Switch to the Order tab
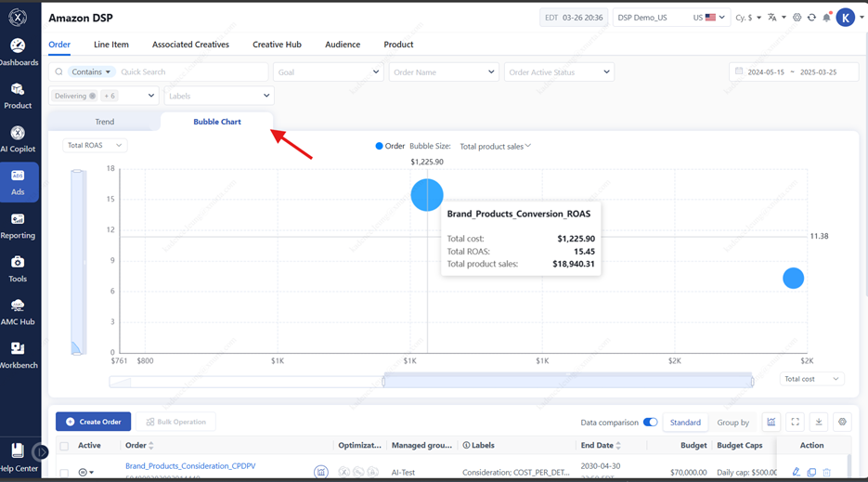 [x=59, y=45]
